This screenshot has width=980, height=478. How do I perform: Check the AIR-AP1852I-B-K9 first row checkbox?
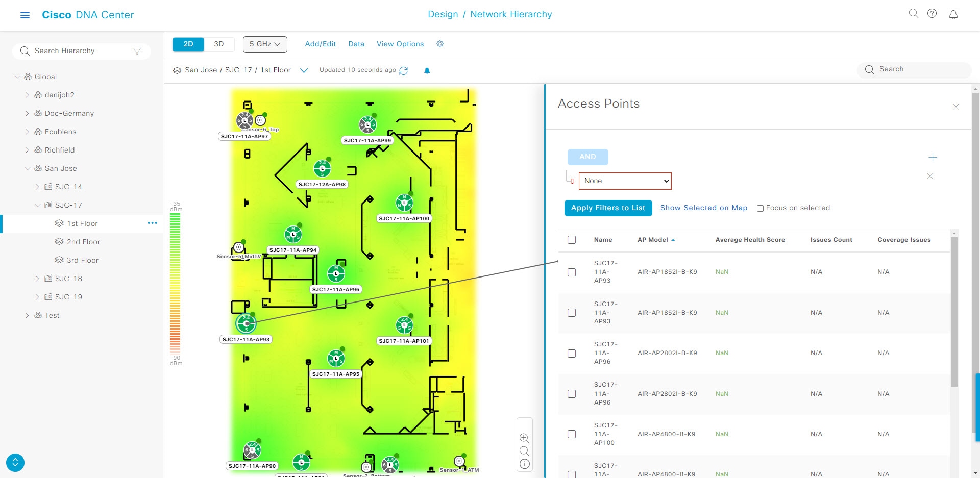coord(572,272)
